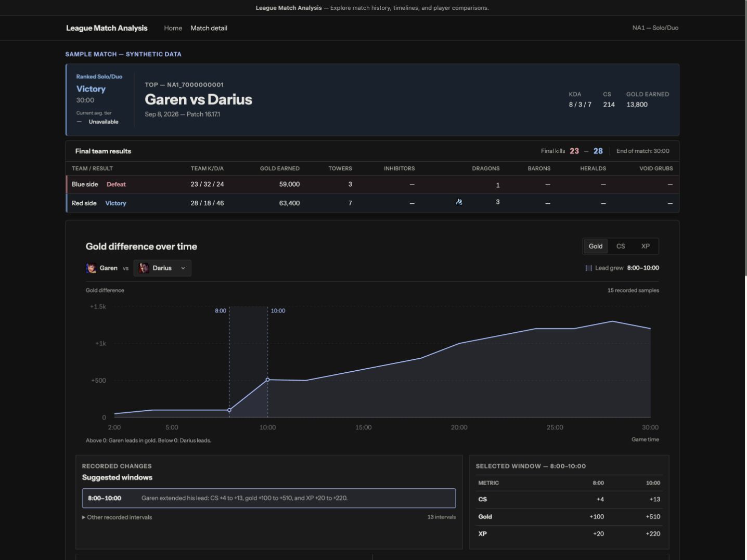
Task: Click the chart data point at 10:00
Action: (268, 380)
